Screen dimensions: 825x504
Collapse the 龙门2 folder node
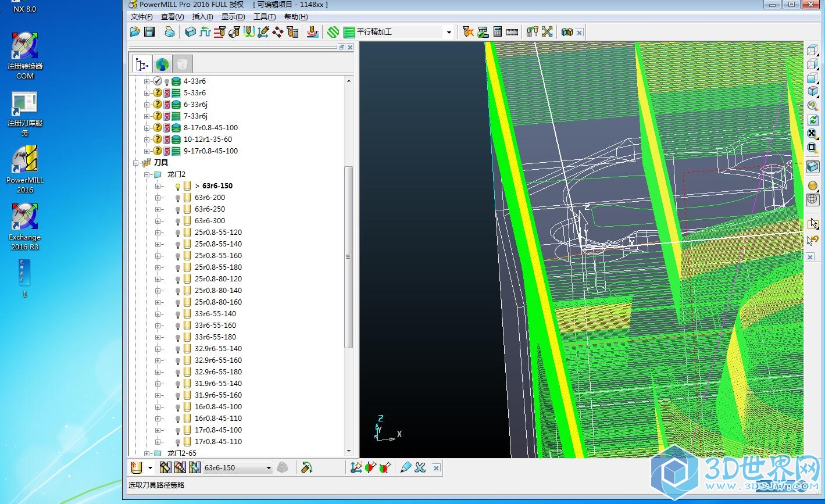coord(147,174)
